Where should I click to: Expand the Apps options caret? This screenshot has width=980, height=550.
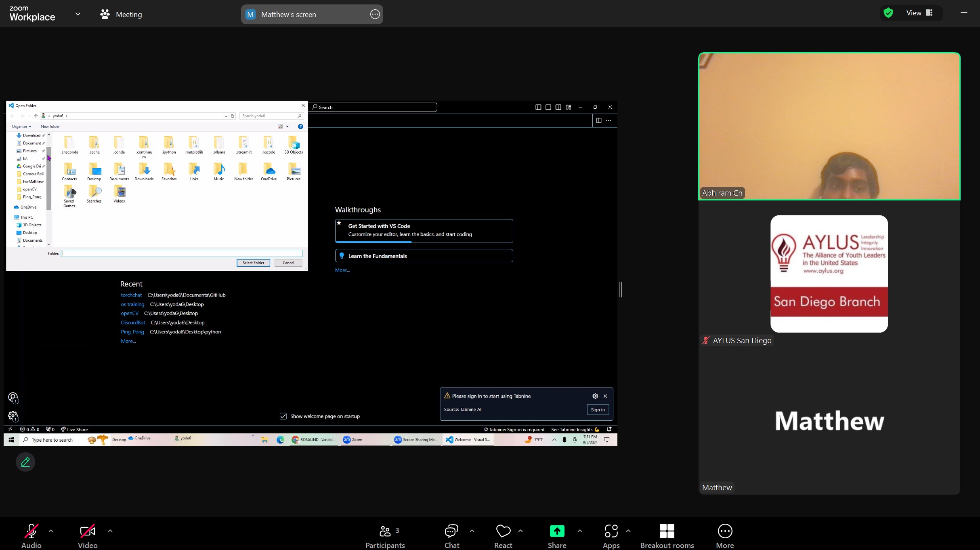click(x=628, y=531)
